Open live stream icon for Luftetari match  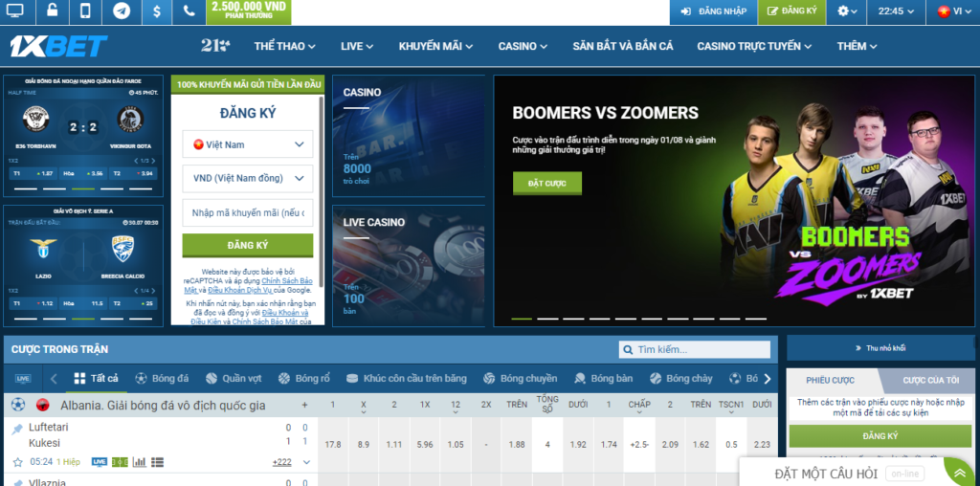click(x=100, y=462)
